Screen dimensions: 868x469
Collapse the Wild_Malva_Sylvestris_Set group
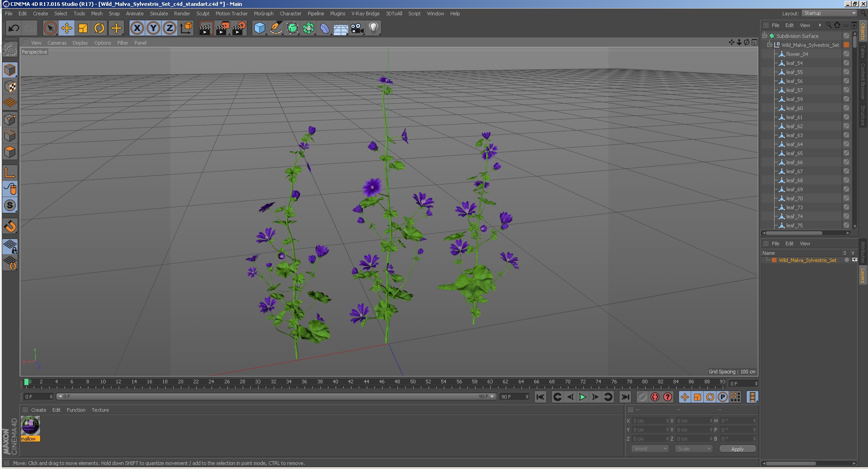(770, 45)
